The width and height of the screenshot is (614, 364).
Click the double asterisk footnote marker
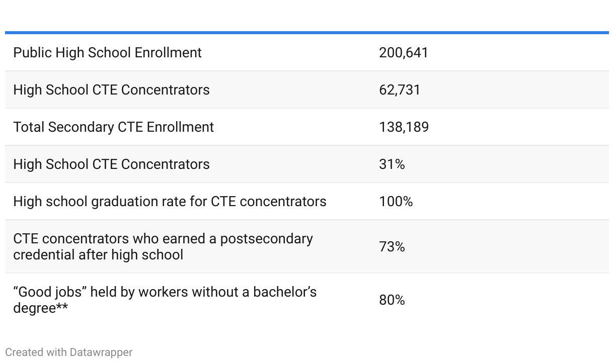[x=62, y=307]
